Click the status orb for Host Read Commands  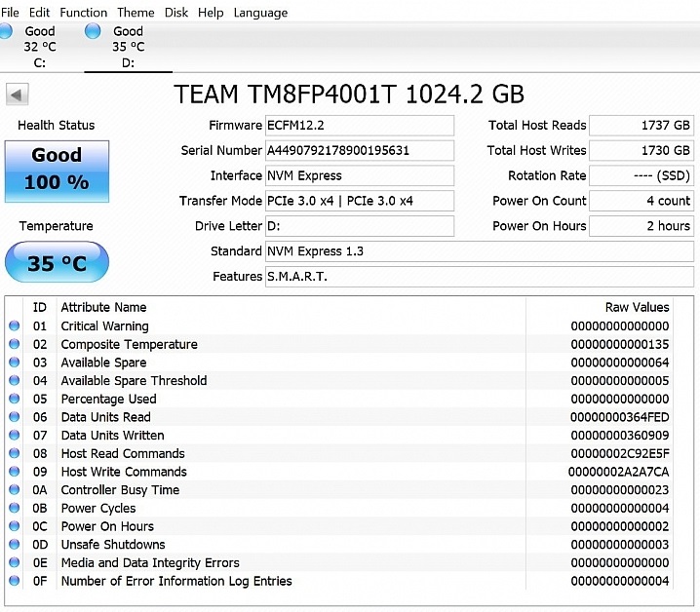15,453
